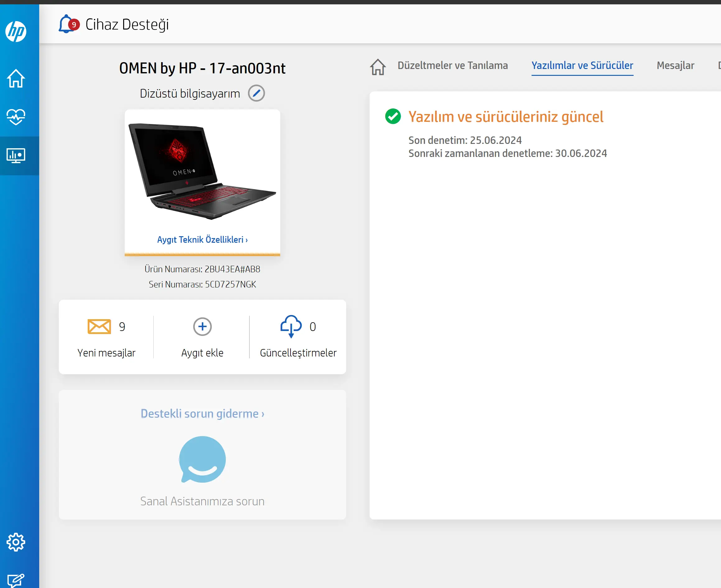Click the cloud download updates icon
721x588 pixels.
click(291, 327)
